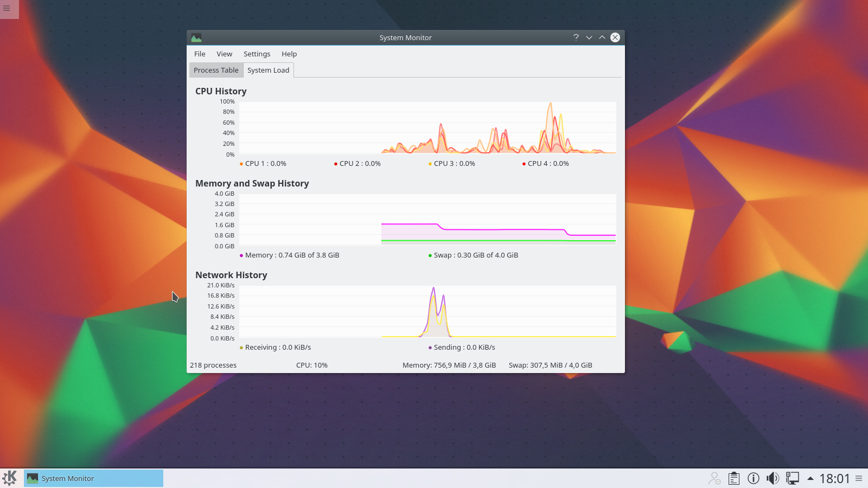Click the green Swap legend dot
Screen dimensions: 868x488
pos(430,255)
